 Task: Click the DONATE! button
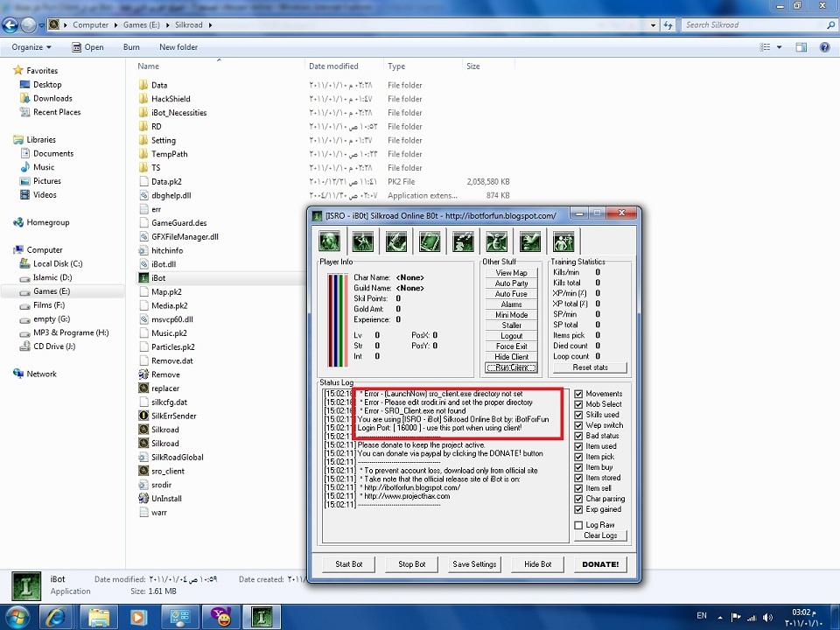(600, 564)
